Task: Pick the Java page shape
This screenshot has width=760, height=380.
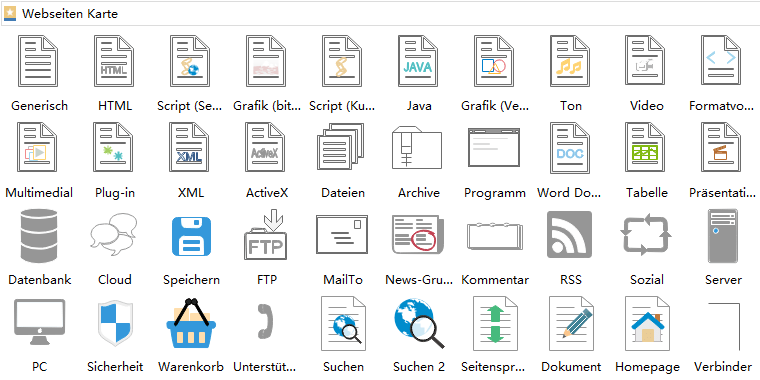Action: (x=418, y=61)
